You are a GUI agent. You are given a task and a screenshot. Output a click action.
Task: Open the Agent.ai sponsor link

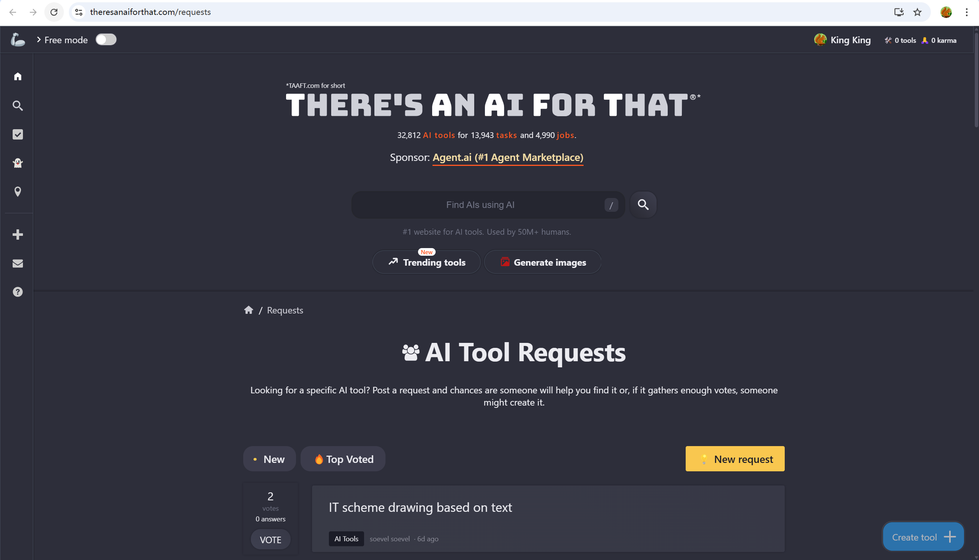507,157
